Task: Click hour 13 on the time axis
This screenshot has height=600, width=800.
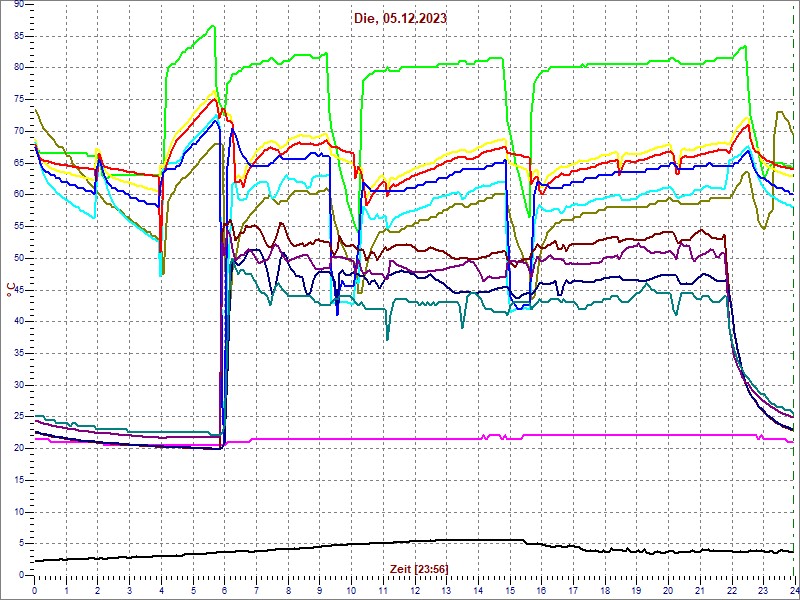Action: (446, 591)
